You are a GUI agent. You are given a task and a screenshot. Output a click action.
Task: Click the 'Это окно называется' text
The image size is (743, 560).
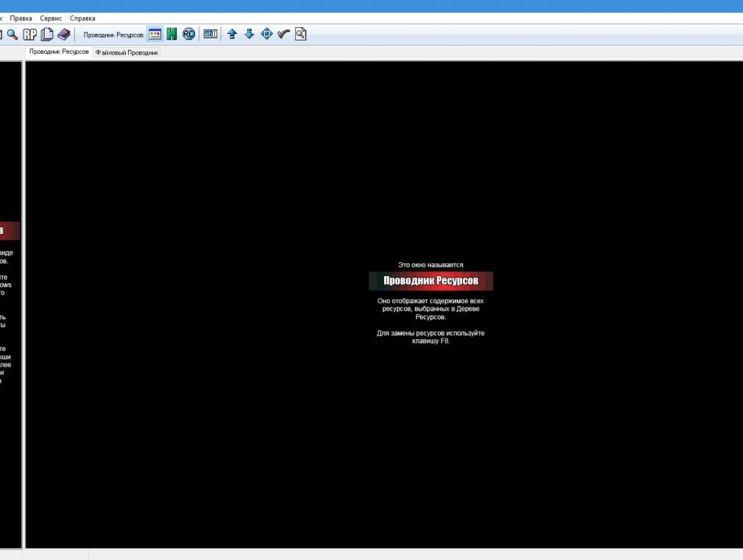tap(430, 265)
